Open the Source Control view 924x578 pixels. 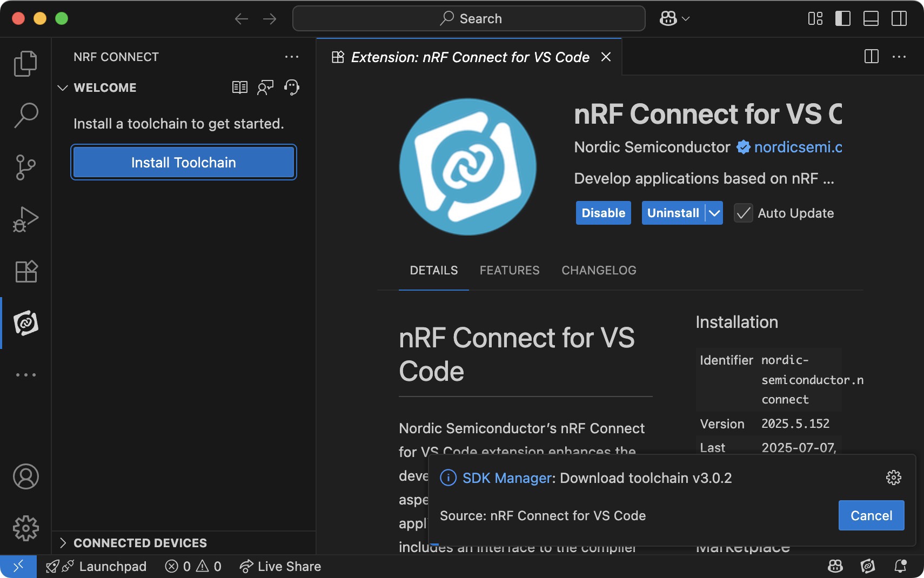[x=25, y=167]
